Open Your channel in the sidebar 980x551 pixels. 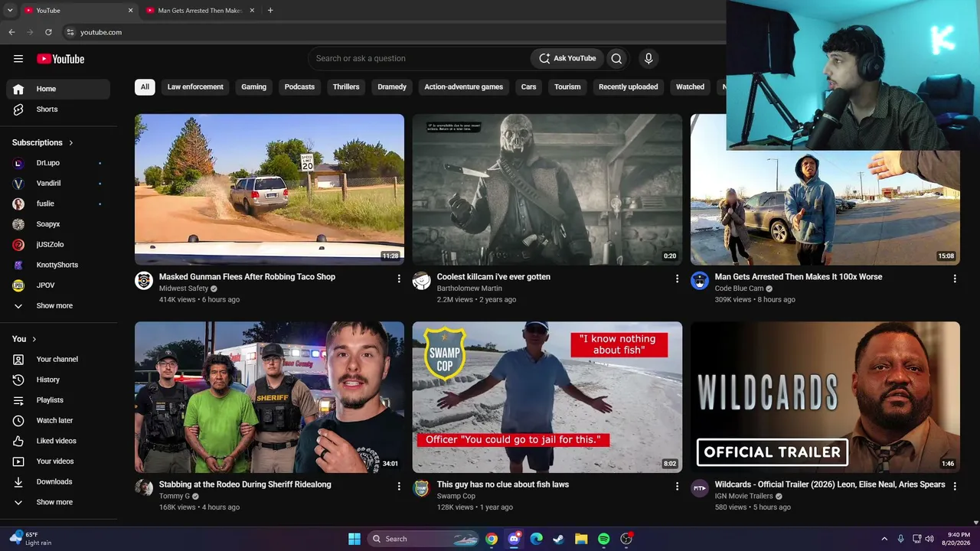[x=58, y=359]
